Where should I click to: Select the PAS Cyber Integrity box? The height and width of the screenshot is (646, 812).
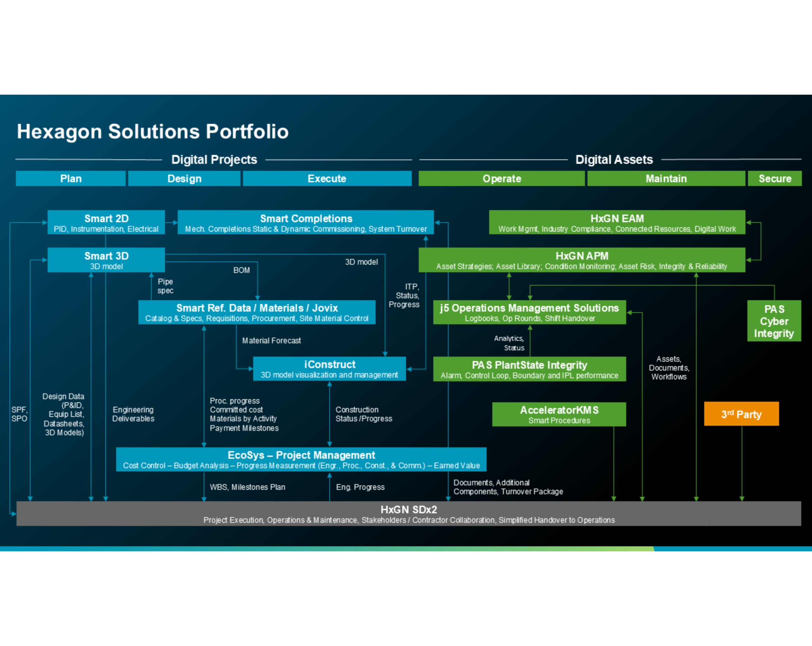coord(774,321)
